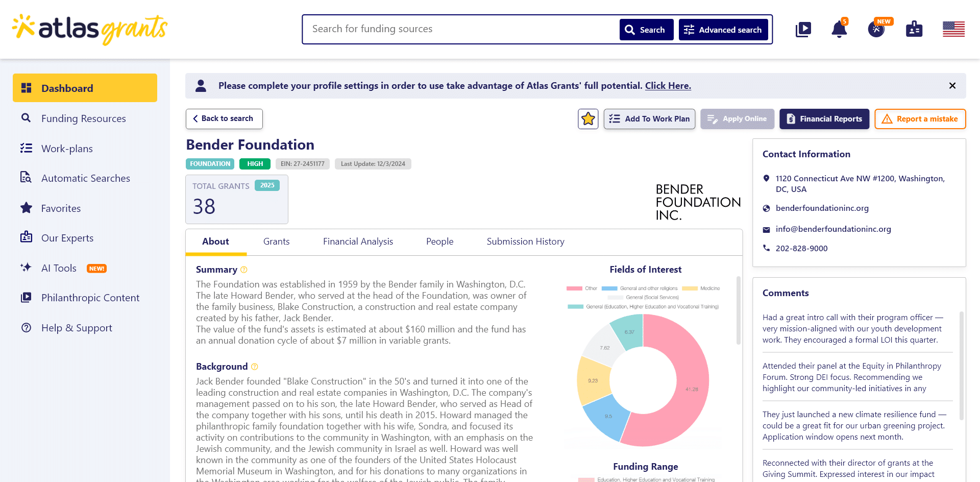Click the Comments panel scrollbar
Viewport: 980px width, 482px height.
click(x=962, y=365)
